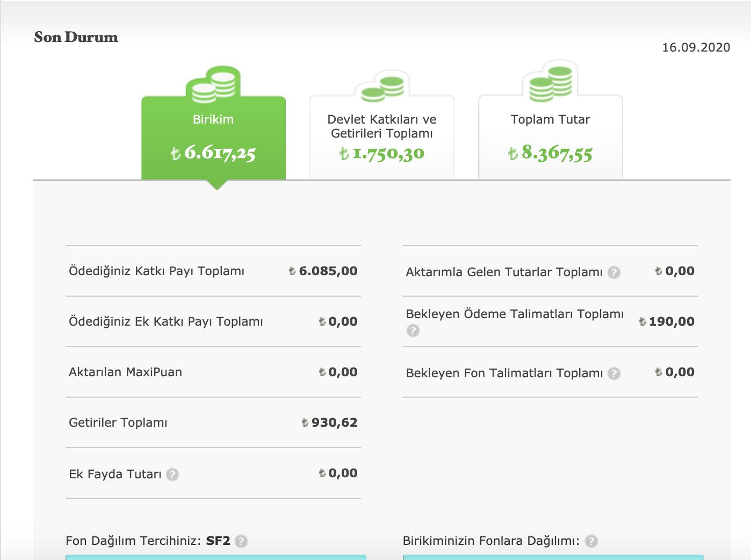Click the date 16.09.2020
This screenshot has height=560, width=751.
click(x=696, y=47)
